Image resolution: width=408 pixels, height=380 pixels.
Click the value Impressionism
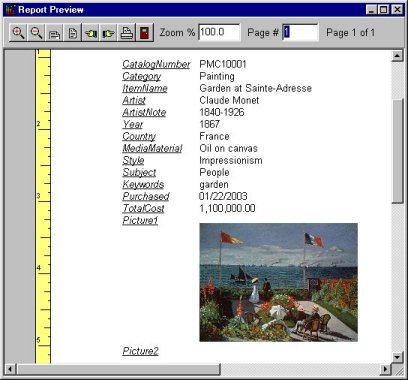pos(231,161)
